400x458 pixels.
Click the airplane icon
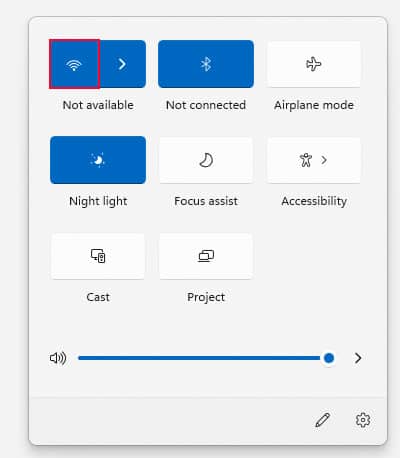[x=314, y=64]
